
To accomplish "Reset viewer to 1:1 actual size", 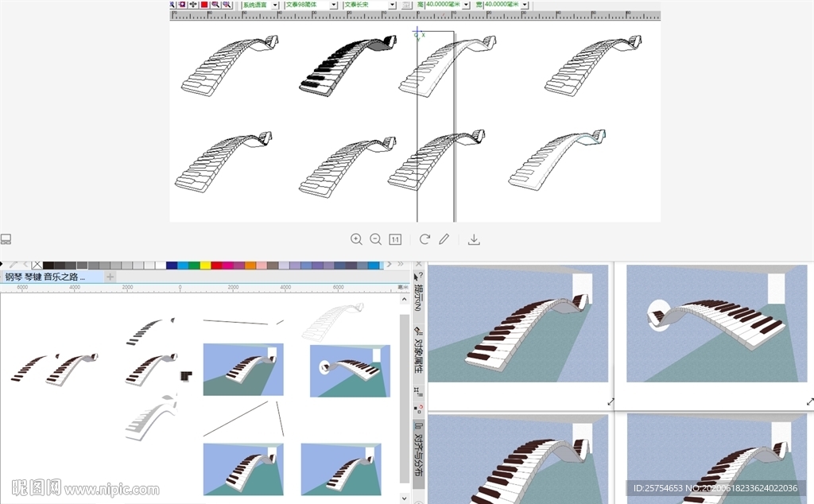I will point(395,239).
